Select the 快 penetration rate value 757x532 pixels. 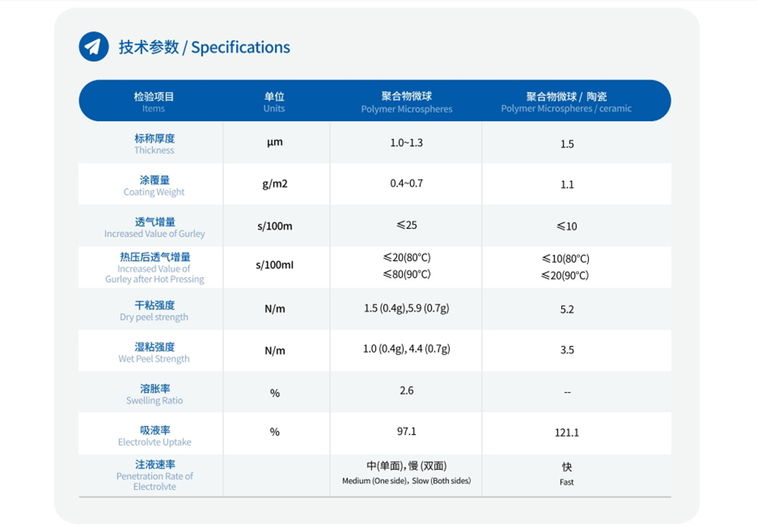[566, 467]
